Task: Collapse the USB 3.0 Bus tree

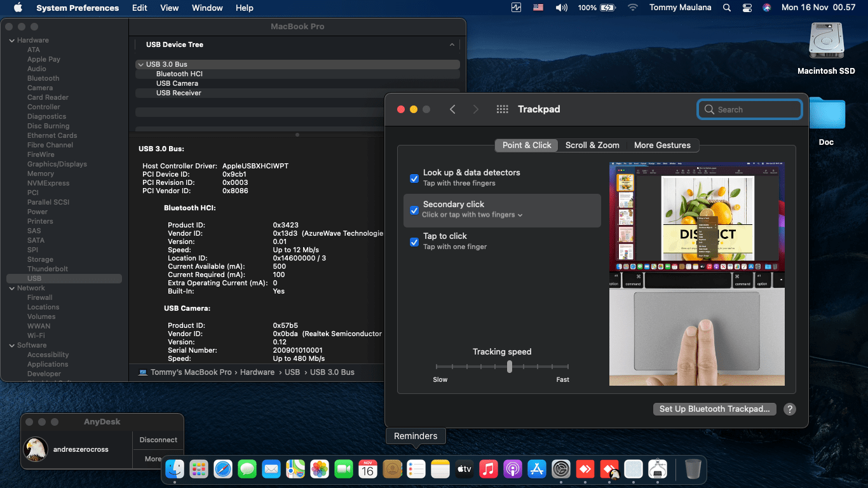Action: coord(140,64)
